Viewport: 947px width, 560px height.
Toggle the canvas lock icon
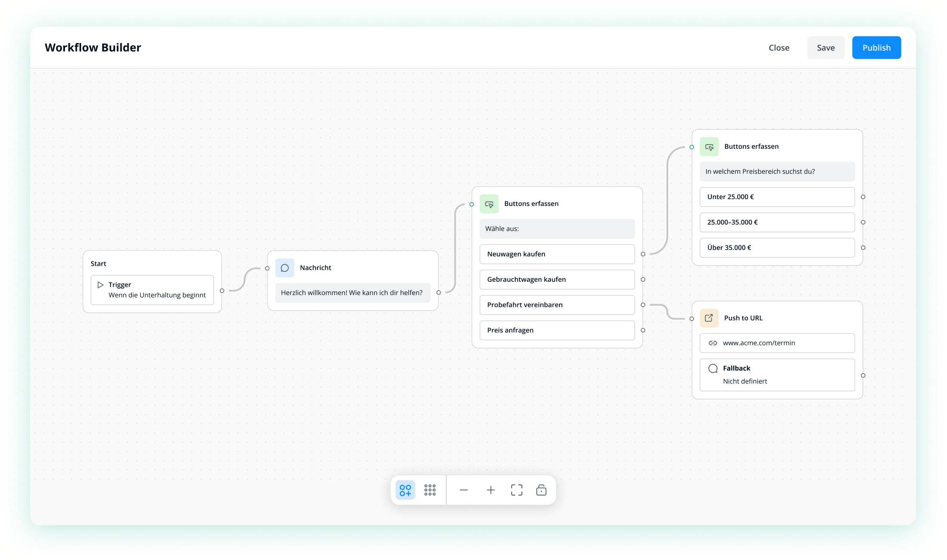541,490
